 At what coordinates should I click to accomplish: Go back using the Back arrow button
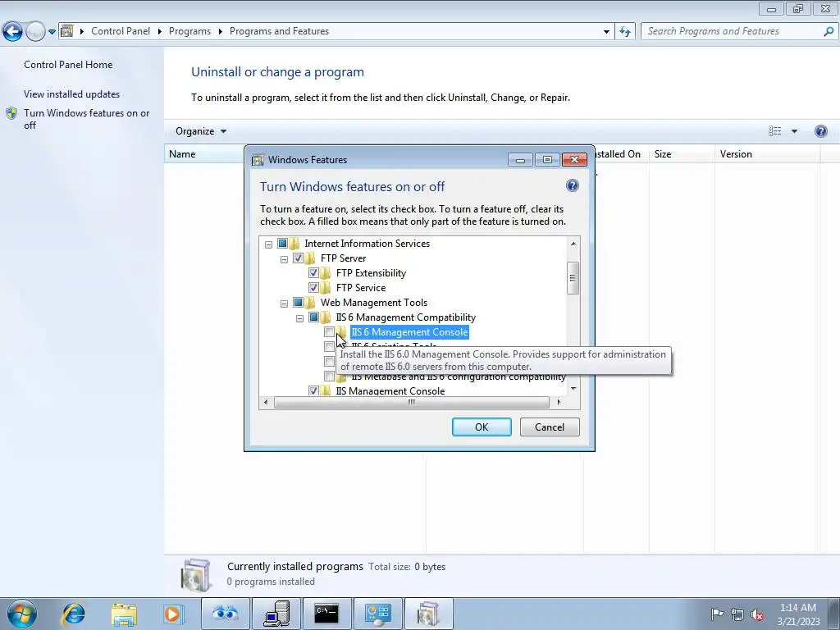pos(12,31)
